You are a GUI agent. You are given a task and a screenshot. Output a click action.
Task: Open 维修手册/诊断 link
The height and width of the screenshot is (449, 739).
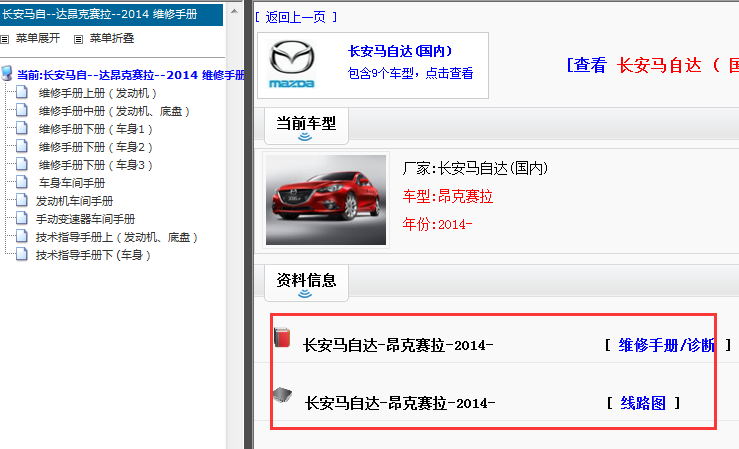click(x=666, y=345)
